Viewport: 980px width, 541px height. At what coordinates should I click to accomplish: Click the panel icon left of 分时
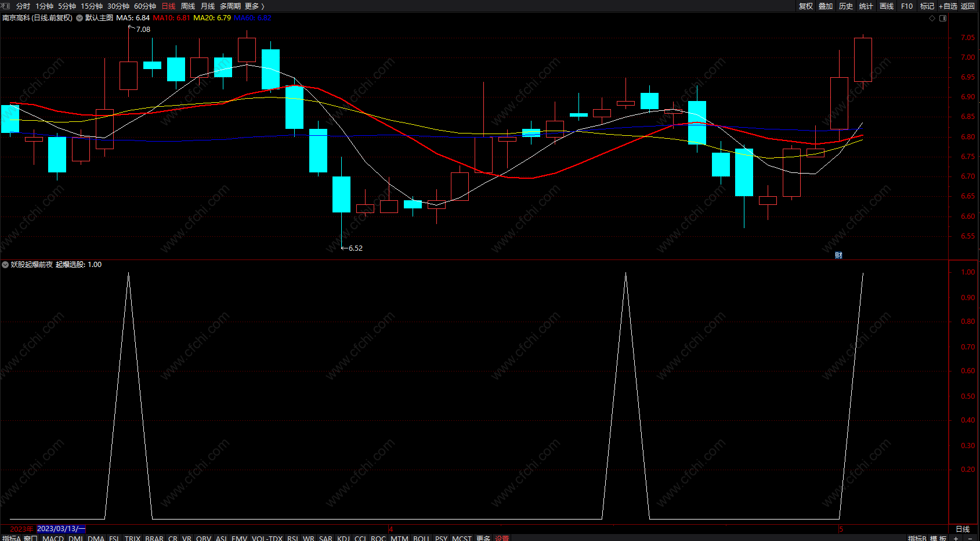pyautogui.click(x=6, y=6)
